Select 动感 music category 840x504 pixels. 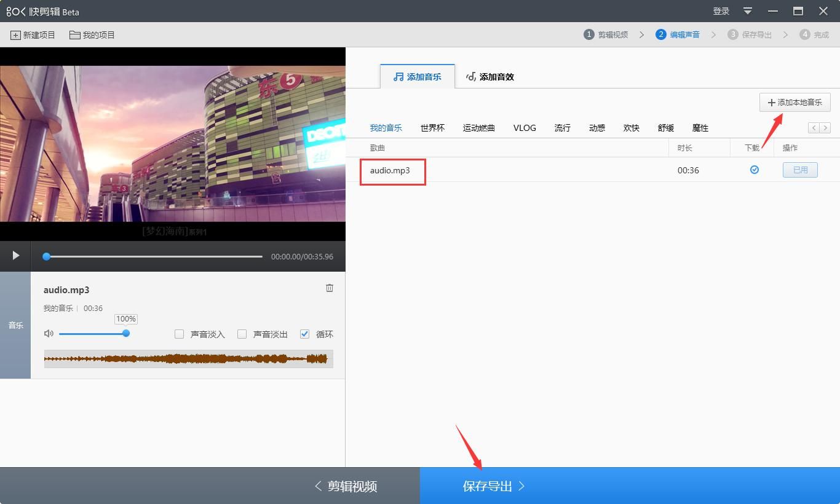pyautogui.click(x=597, y=128)
